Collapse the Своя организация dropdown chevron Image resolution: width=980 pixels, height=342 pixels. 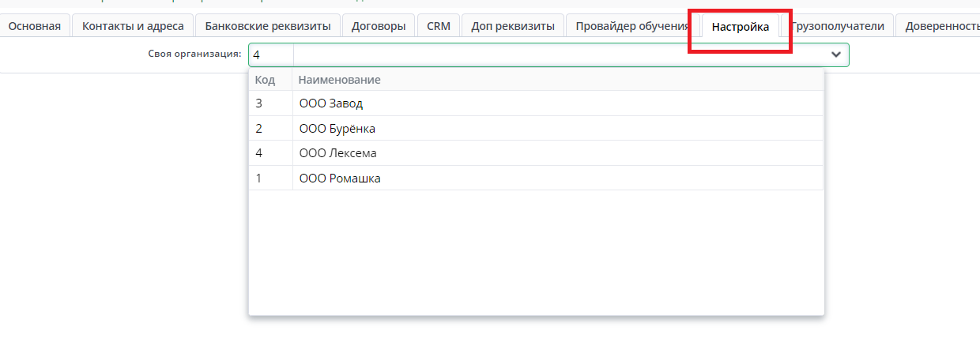pos(835,54)
